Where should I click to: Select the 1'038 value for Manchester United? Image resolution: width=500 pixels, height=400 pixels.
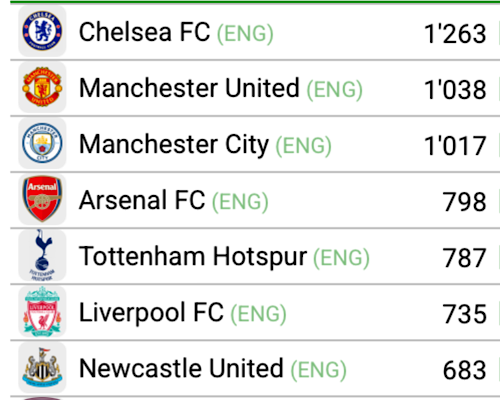point(455,90)
